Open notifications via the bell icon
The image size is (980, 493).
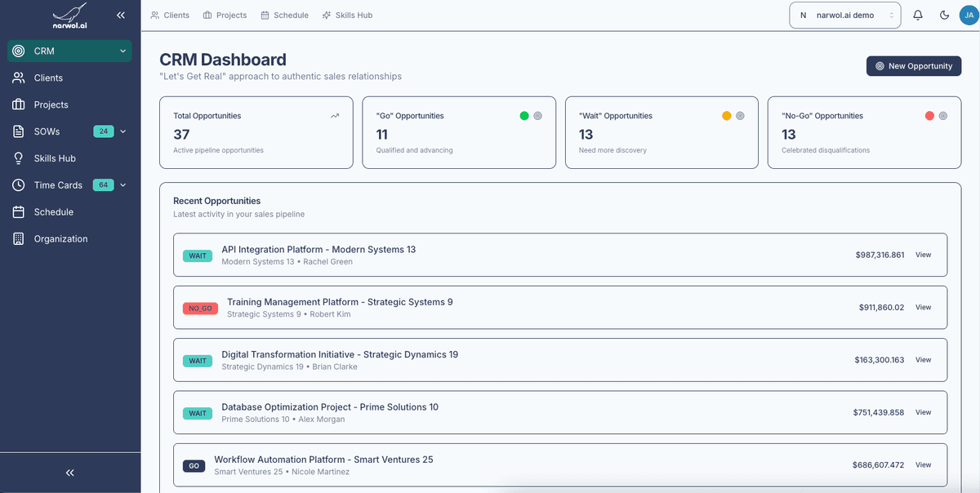point(917,15)
